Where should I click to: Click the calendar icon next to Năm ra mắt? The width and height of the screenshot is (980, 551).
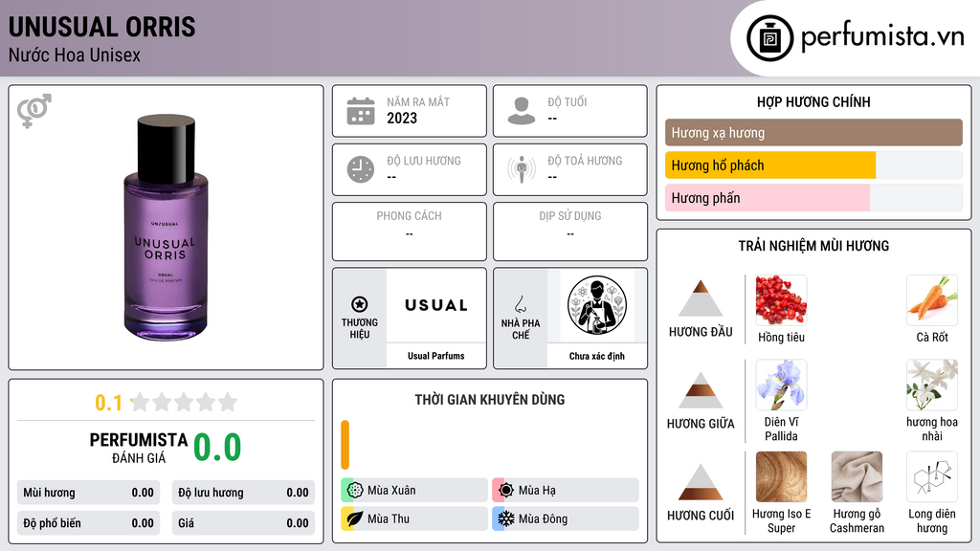[361, 111]
